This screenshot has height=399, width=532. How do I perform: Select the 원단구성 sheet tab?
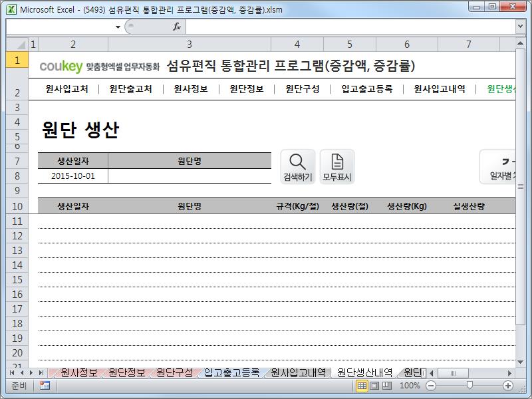click(175, 372)
